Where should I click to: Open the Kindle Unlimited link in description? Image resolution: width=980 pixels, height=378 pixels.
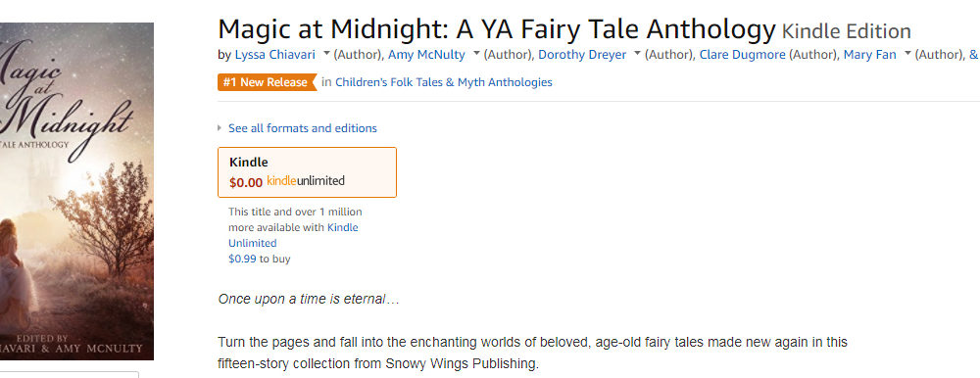point(293,235)
